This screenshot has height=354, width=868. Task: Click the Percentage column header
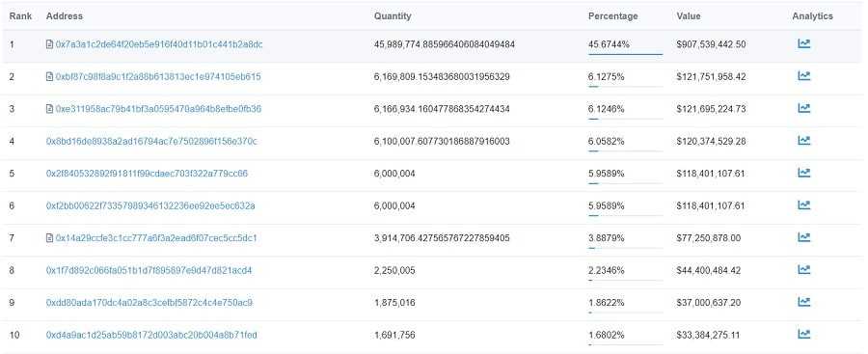(x=612, y=16)
